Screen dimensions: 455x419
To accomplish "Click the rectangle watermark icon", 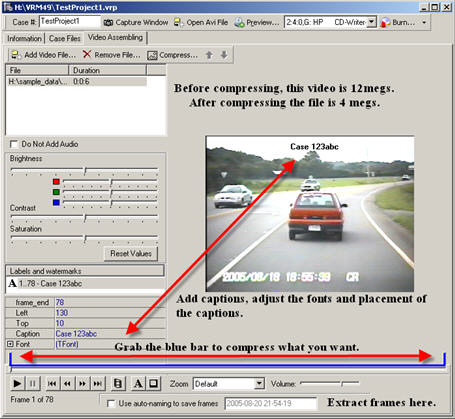I will point(153,384).
